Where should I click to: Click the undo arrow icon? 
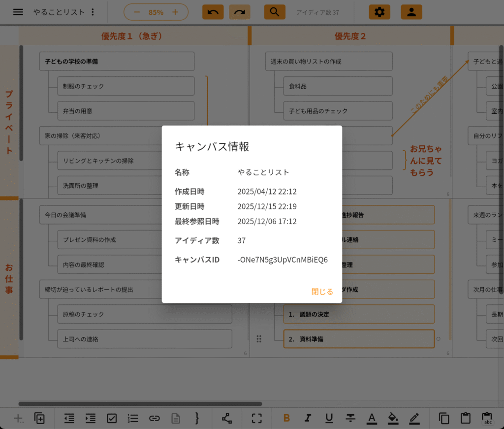(213, 11)
